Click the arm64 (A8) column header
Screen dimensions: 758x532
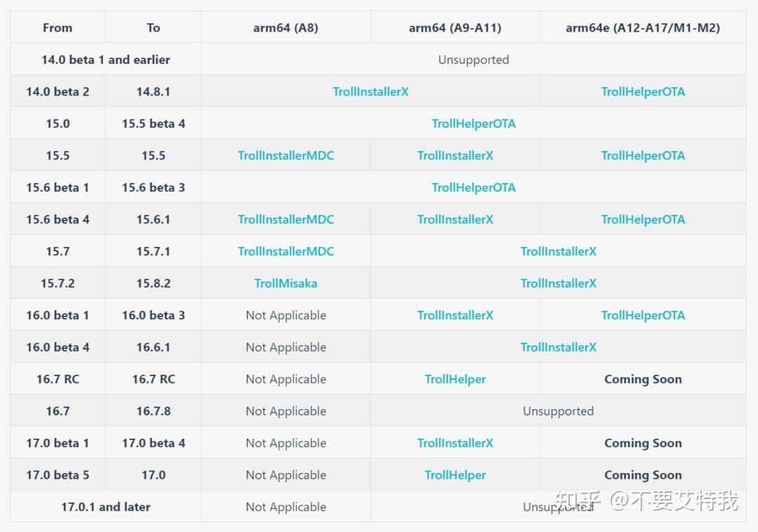click(x=286, y=28)
